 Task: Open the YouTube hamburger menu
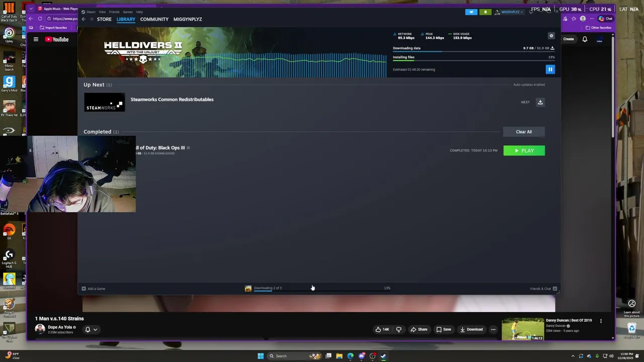pos(36,39)
